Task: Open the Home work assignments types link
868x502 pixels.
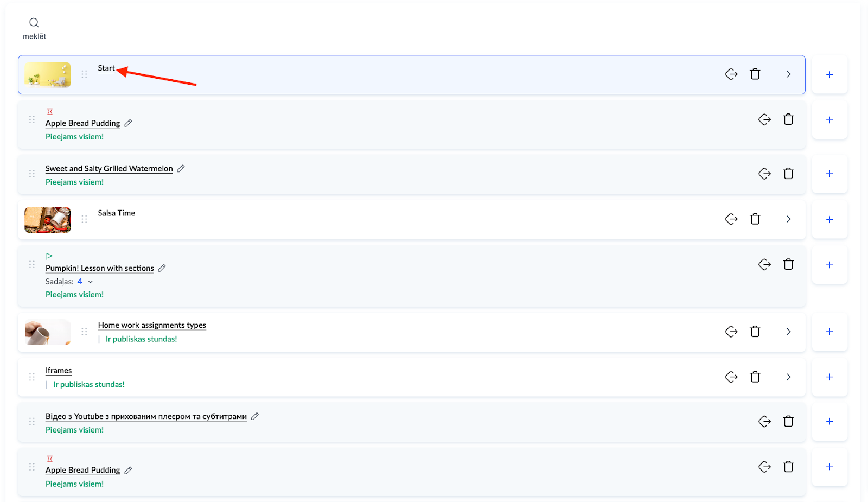Action: [x=152, y=325]
